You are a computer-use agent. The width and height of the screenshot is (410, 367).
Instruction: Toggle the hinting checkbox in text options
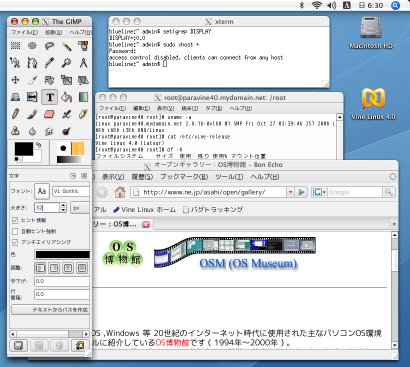click(15, 220)
